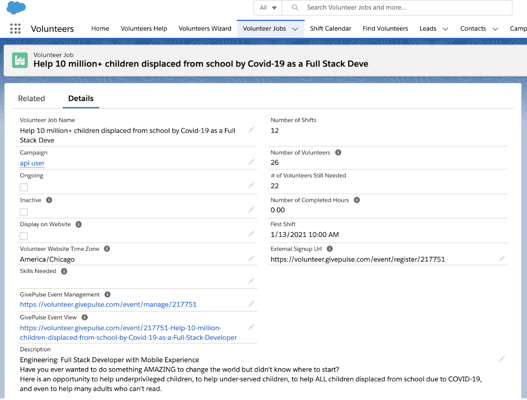The width and height of the screenshot is (527, 400).
Task: Expand the Leads tab chevron
Action: click(445, 29)
